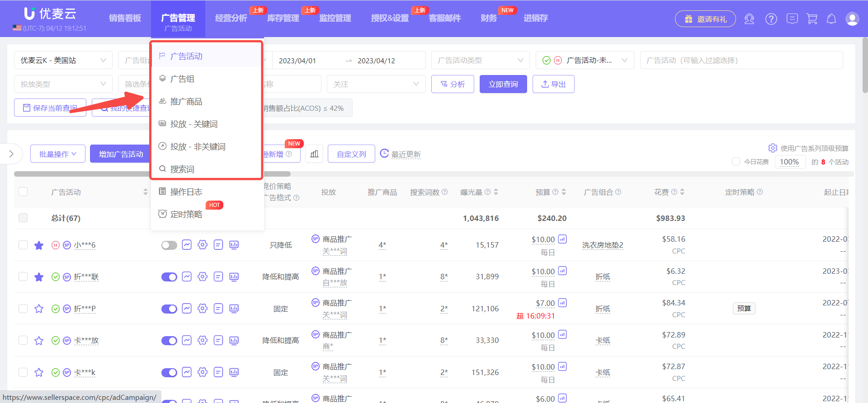Click the bar chart icon in toolbar
Screen dimensions: 868x403
click(x=315, y=154)
